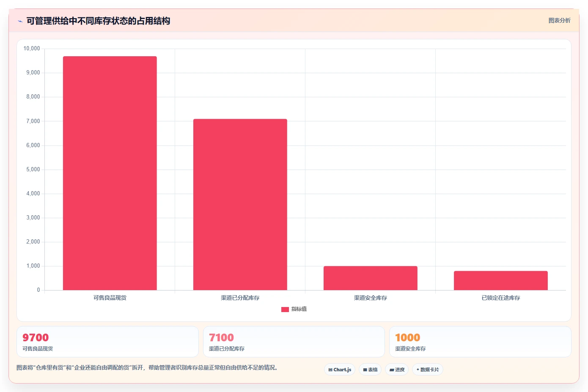The image size is (588, 392).
Task: Select the 已锁定在途库存 bar in the chart
Action: [x=501, y=281]
